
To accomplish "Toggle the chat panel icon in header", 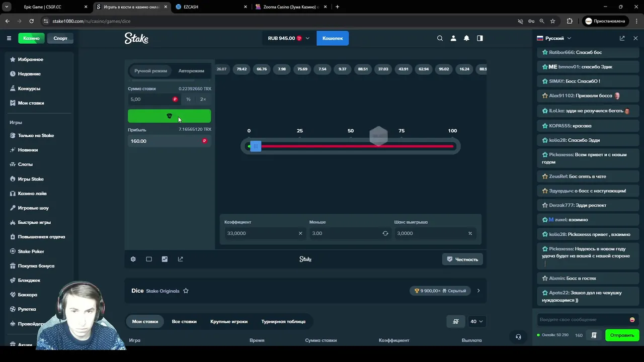I will point(480,38).
